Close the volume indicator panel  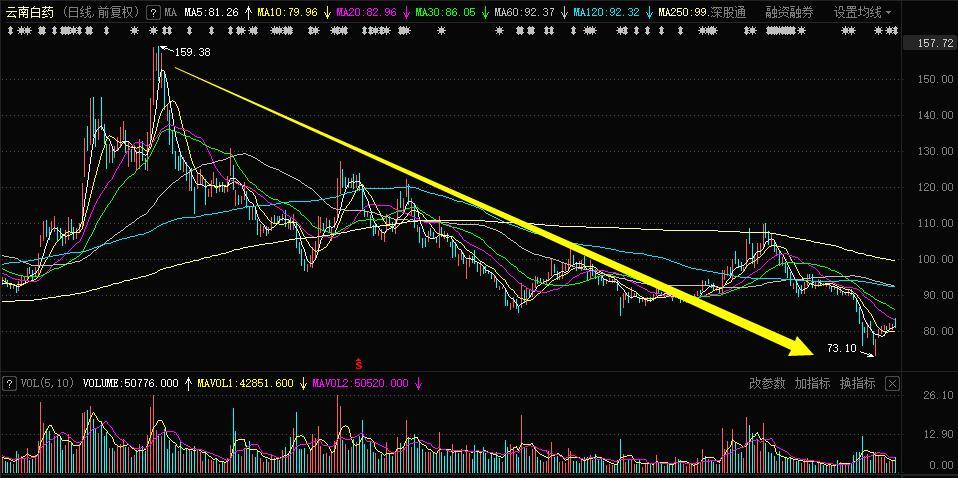pyautogui.click(x=892, y=383)
